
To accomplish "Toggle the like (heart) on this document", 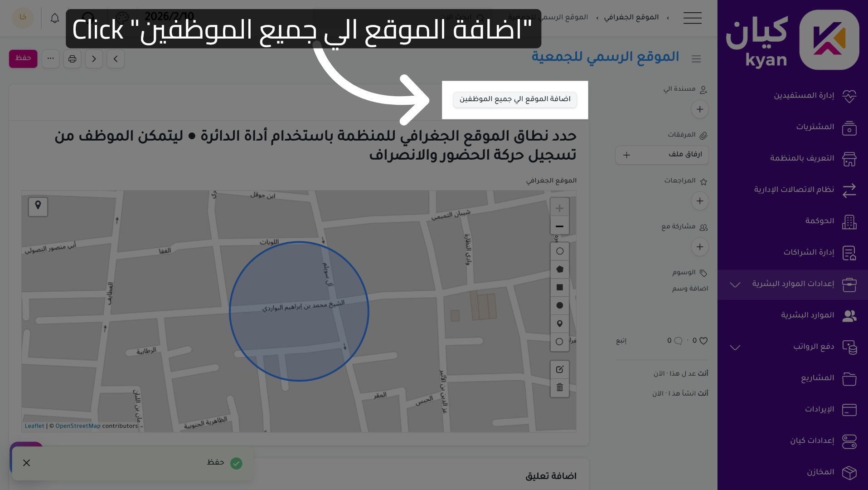I will click(x=703, y=340).
